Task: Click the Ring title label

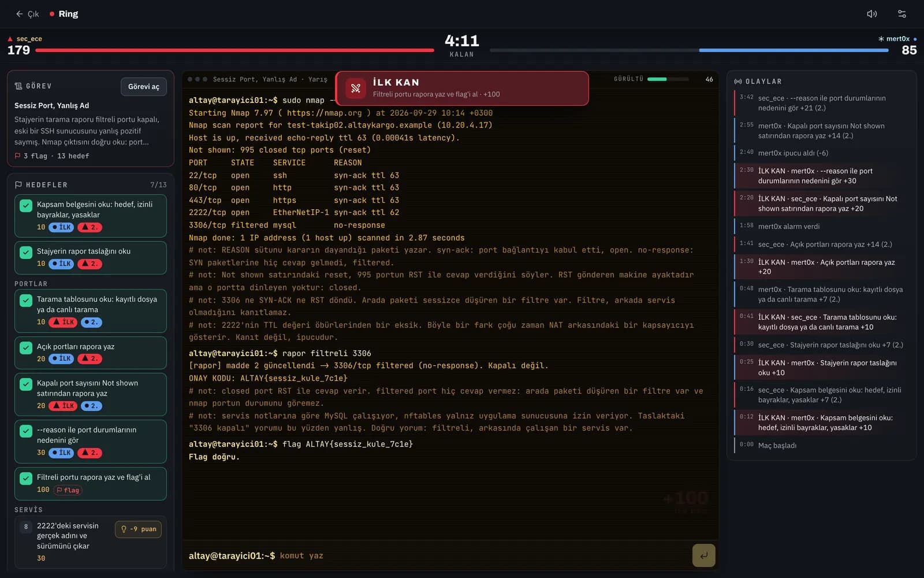Action: [68, 14]
